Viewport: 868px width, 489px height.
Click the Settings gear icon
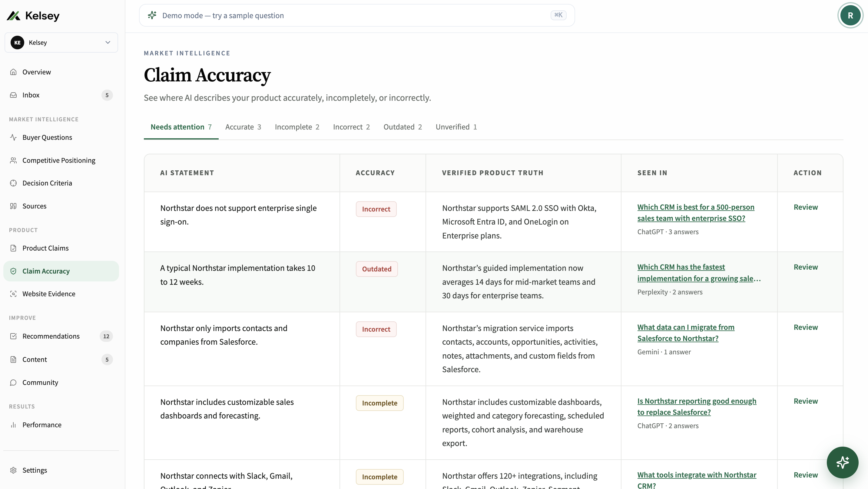click(14, 470)
